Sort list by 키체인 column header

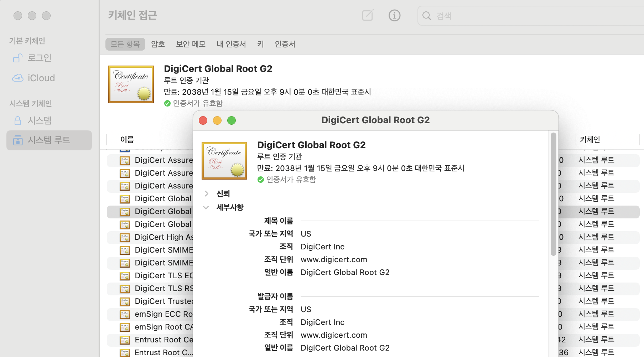pyautogui.click(x=590, y=140)
